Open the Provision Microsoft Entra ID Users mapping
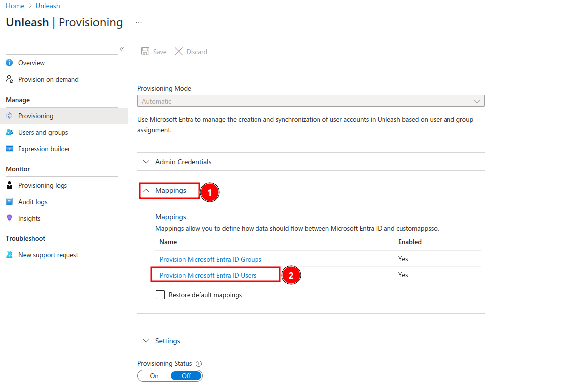The height and width of the screenshot is (392, 575). tap(208, 275)
